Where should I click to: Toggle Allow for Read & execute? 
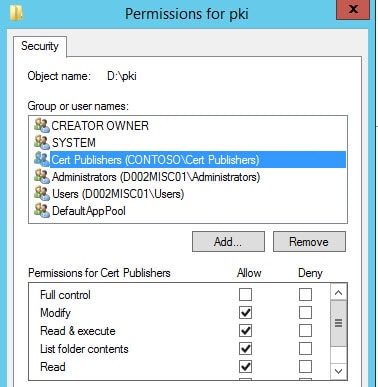click(245, 331)
